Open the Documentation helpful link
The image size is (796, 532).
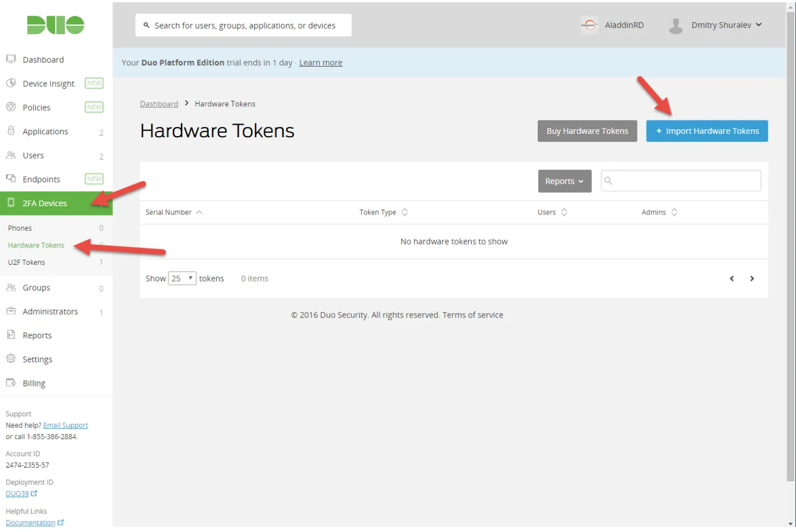35,522
